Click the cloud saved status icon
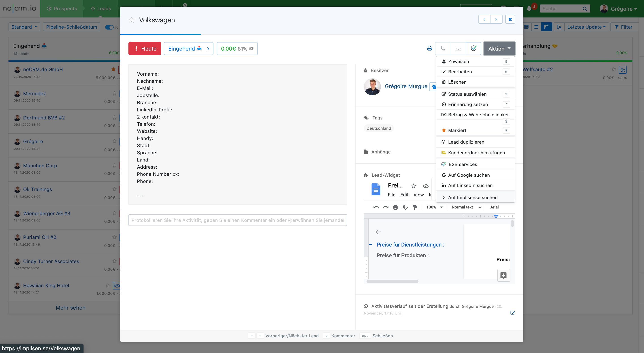Image resolution: width=644 pixels, height=353 pixels. (426, 186)
